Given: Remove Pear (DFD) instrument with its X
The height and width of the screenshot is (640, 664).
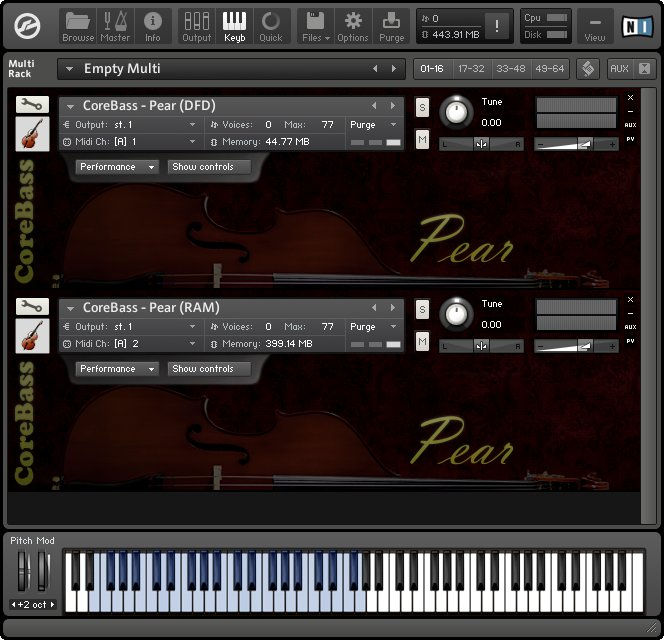Looking at the screenshot, I should click(x=630, y=97).
